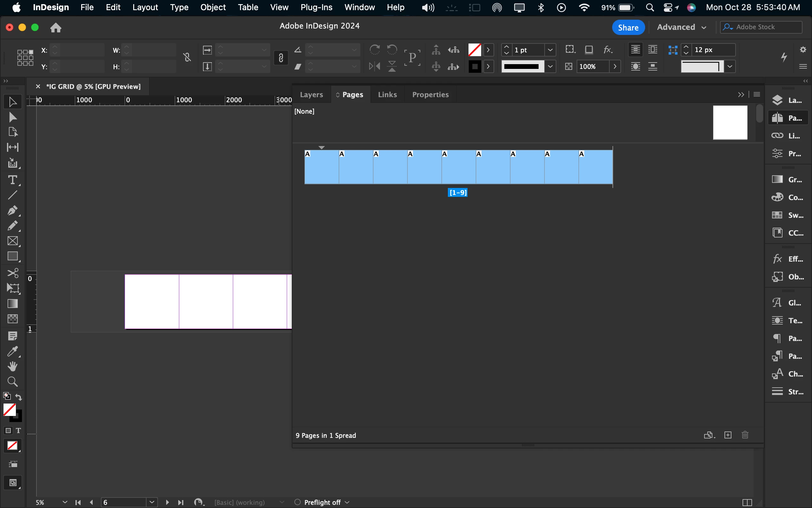Click the fill color swatch in control bar
The width and height of the screenshot is (812, 508).
point(475,50)
